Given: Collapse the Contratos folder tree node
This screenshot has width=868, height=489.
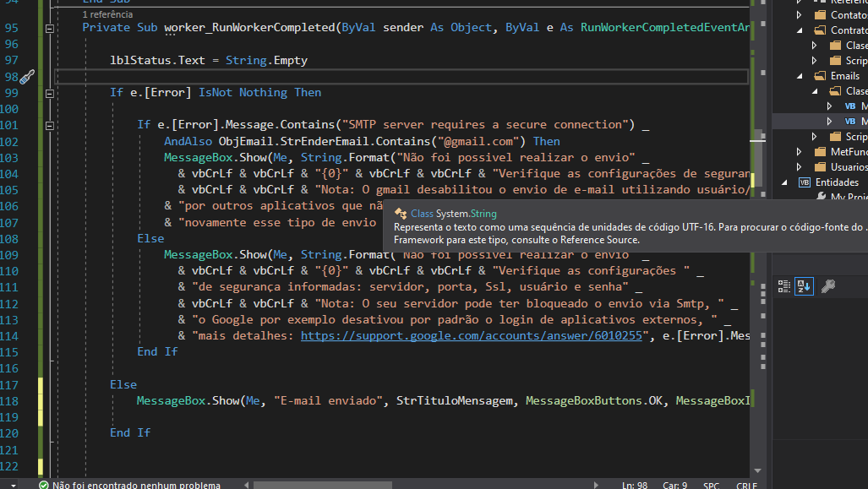Looking at the screenshot, I should pyautogui.click(x=800, y=30).
